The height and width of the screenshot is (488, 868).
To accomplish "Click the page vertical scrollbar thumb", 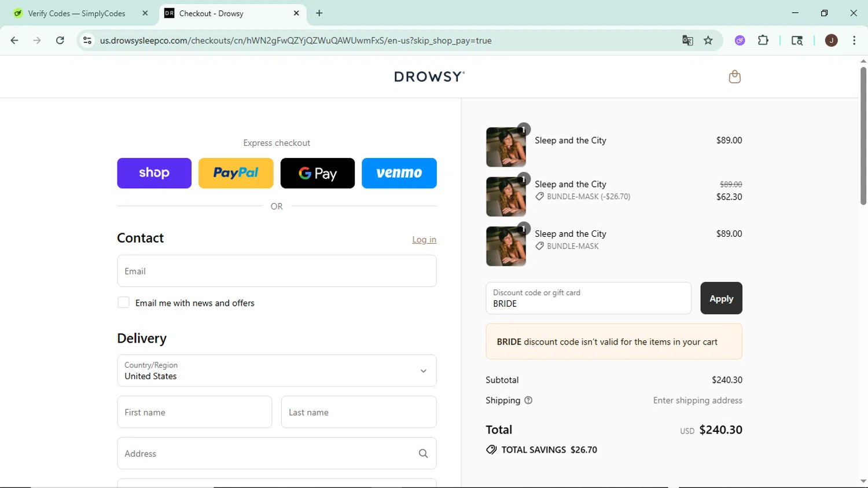I will pos(863,136).
